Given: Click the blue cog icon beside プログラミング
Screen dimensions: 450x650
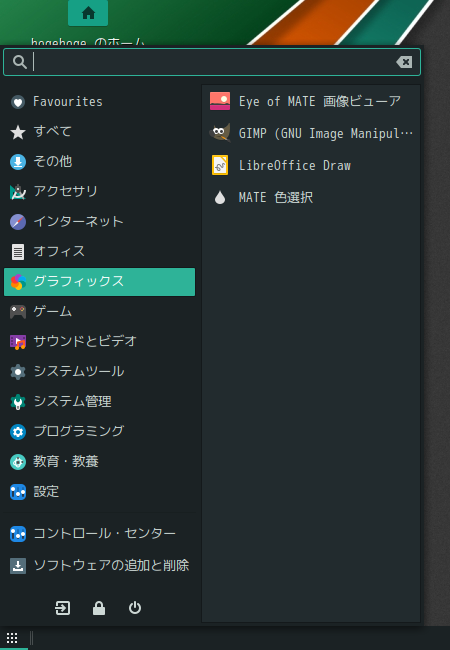Looking at the screenshot, I should click(x=18, y=432).
